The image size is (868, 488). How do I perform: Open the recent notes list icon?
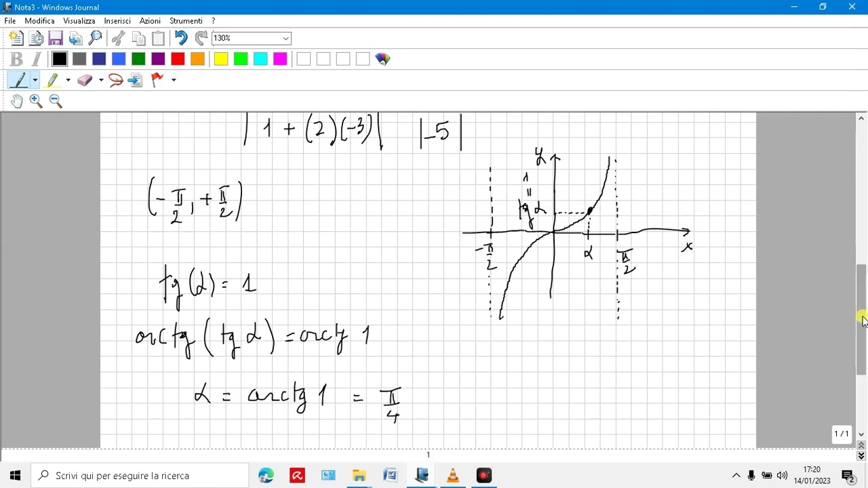36,38
